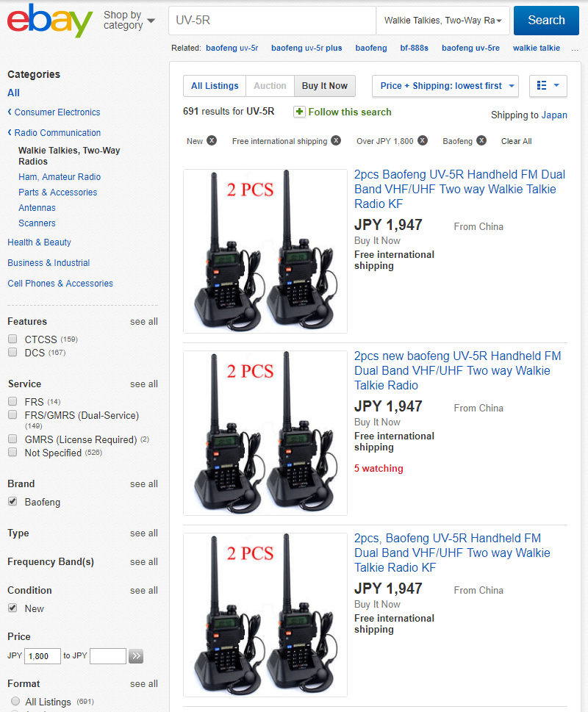This screenshot has height=712, width=588.
Task: Click the empty maximum price field
Action: click(108, 656)
